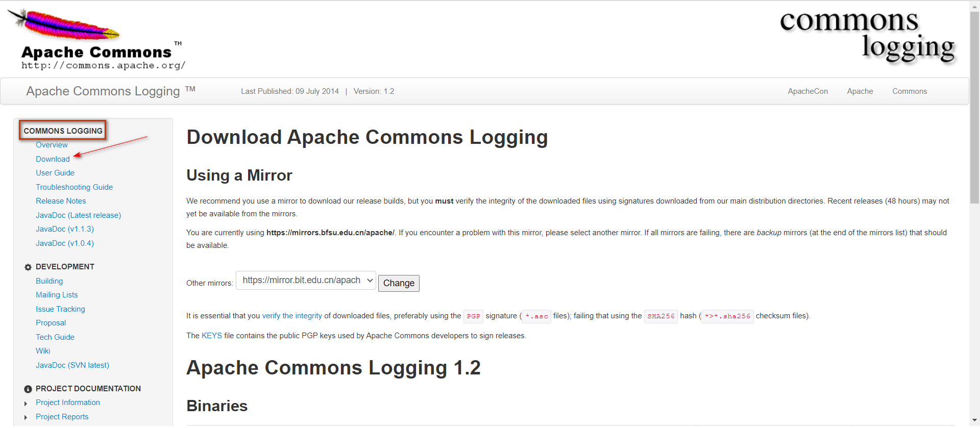
Task: Open the Project Reports link
Action: point(62,417)
